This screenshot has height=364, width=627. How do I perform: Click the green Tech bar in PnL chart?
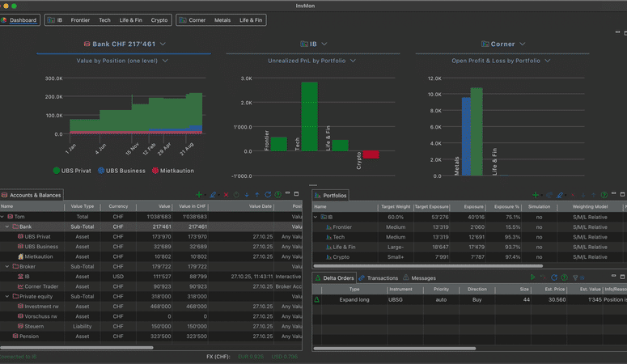pos(309,116)
